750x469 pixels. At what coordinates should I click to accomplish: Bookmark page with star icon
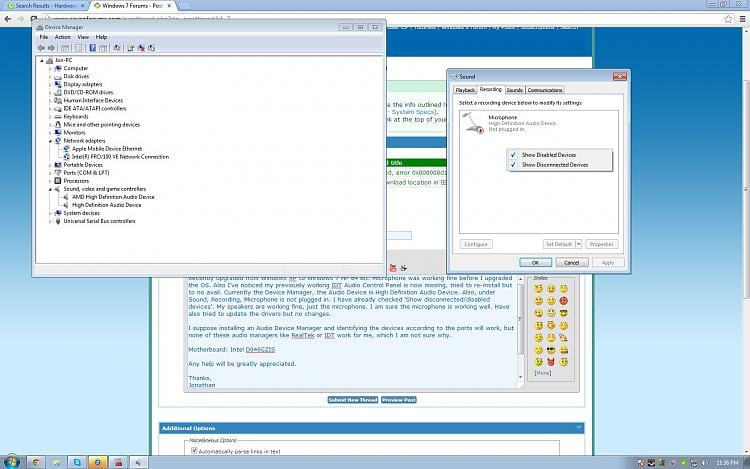728,19
